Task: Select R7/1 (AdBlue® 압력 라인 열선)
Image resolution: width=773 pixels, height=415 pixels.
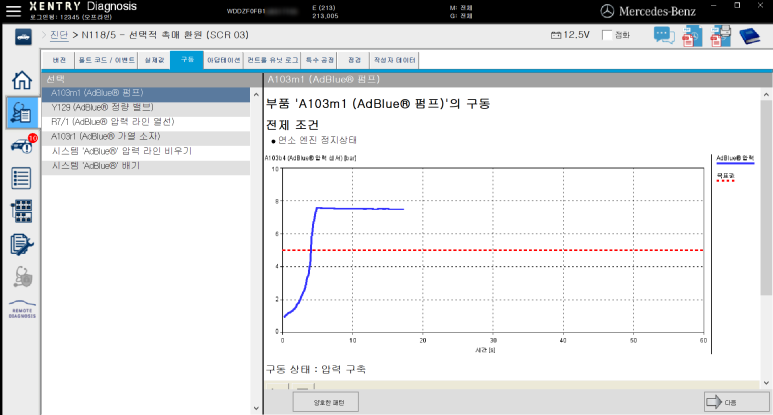Action: tap(146, 122)
